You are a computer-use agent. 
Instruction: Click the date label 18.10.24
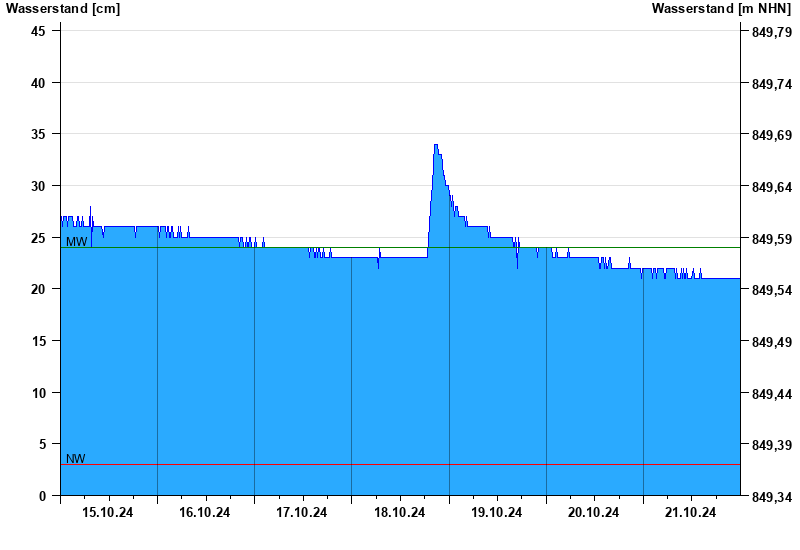pyautogui.click(x=399, y=512)
